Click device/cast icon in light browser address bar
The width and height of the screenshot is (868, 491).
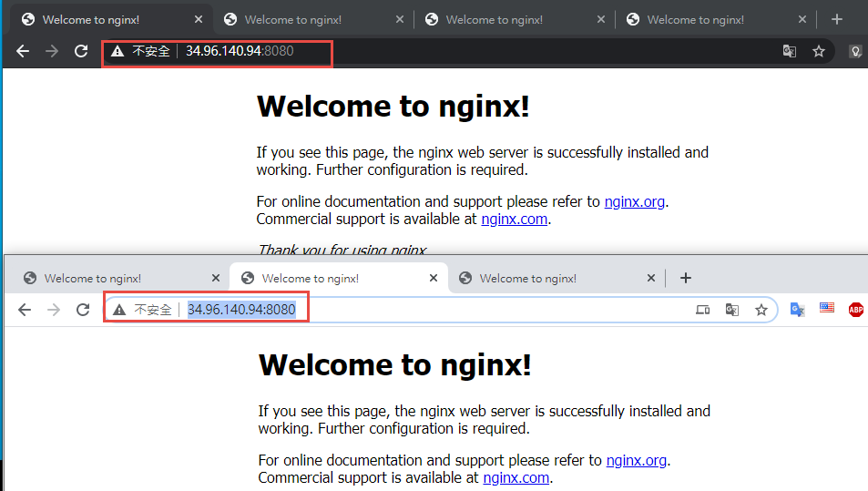coord(702,310)
